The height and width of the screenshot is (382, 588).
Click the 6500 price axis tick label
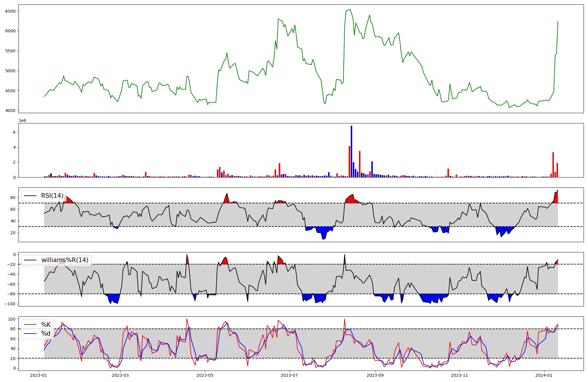click(x=11, y=11)
